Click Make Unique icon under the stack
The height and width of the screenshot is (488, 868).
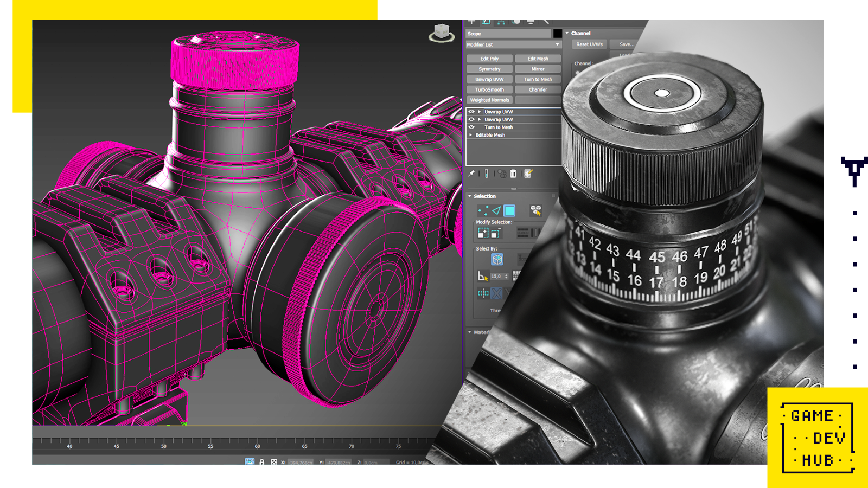(502, 174)
